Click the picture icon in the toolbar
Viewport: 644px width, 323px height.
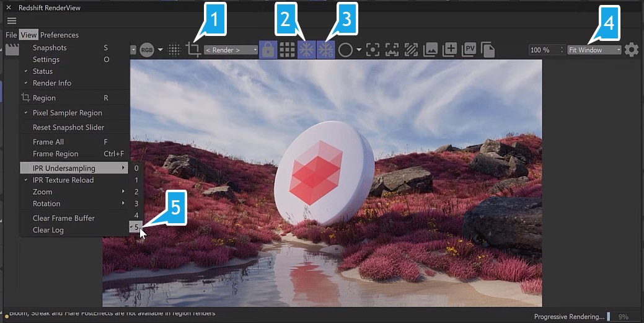pyautogui.click(x=430, y=50)
